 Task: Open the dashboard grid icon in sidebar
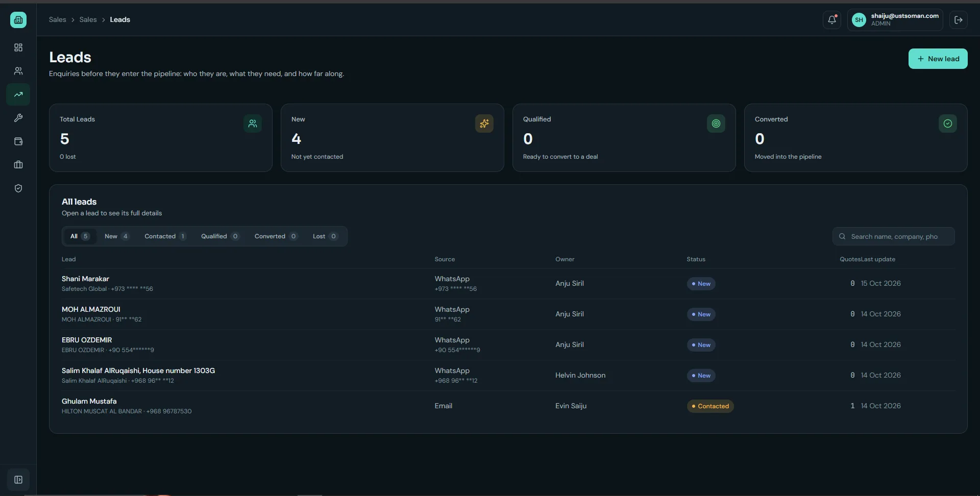[18, 47]
